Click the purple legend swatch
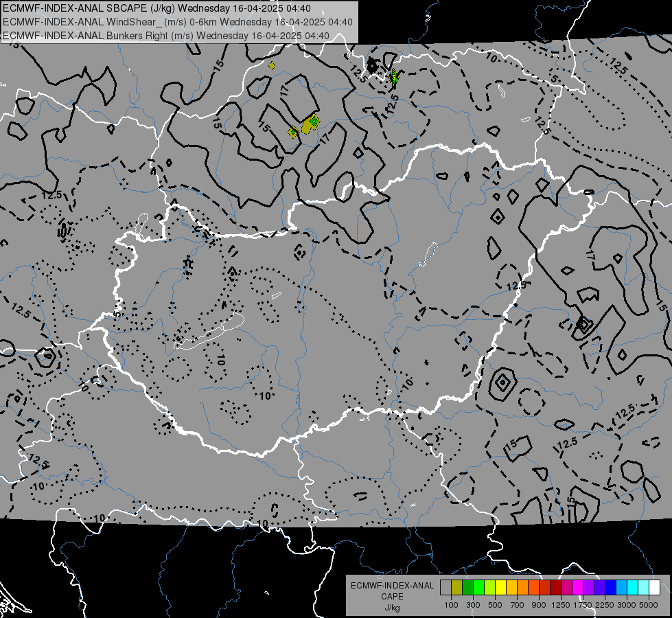Screen dimensions: 672x618 pyautogui.click(x=589, y=588)
